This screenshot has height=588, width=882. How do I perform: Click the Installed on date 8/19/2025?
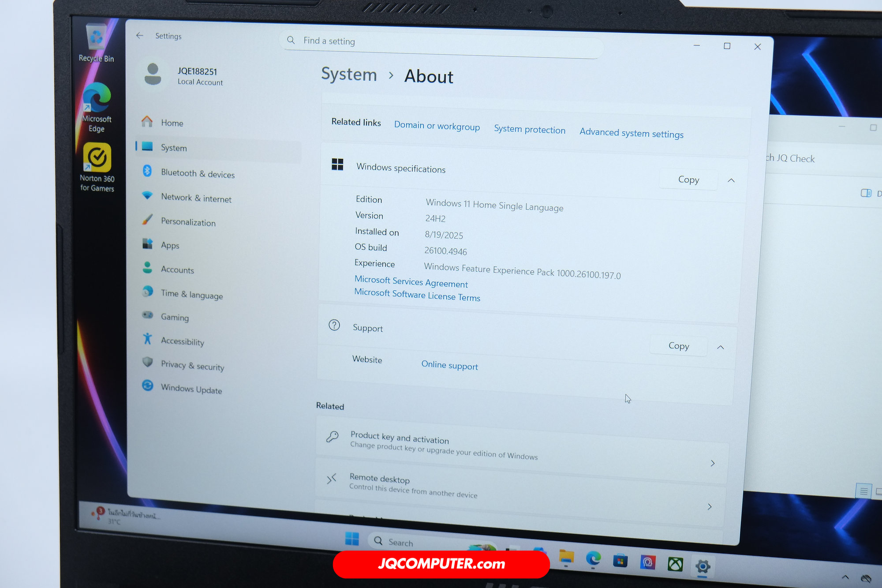click(444, 235)
